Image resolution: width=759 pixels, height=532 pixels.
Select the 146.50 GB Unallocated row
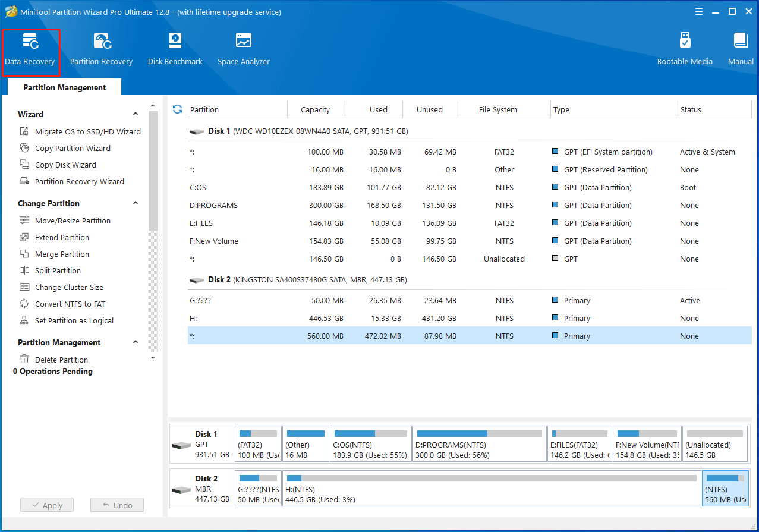(470, 259)
